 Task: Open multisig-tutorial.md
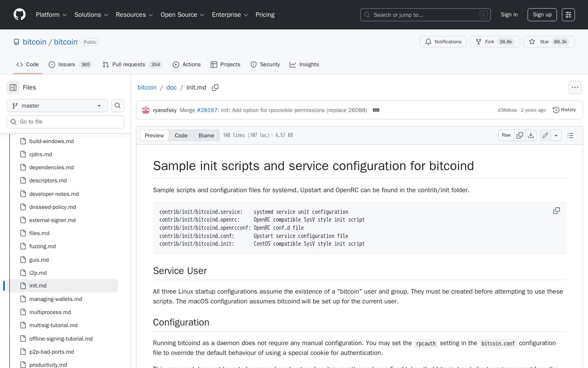pyautogui.click(x=53, y=325)
